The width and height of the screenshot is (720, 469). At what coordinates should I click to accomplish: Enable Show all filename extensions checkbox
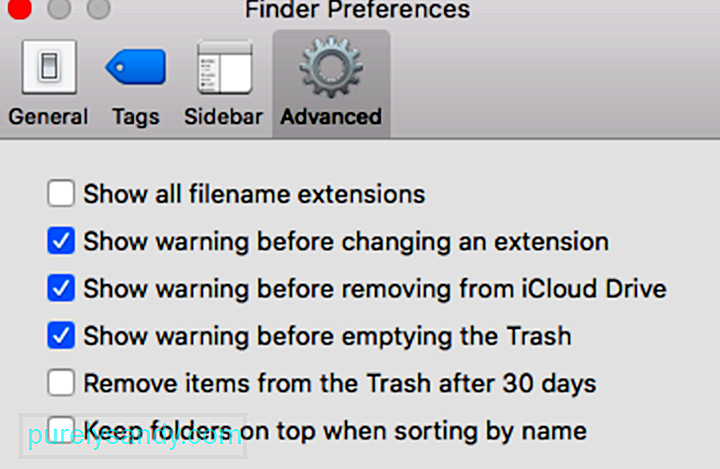click(x=61, y=193)
